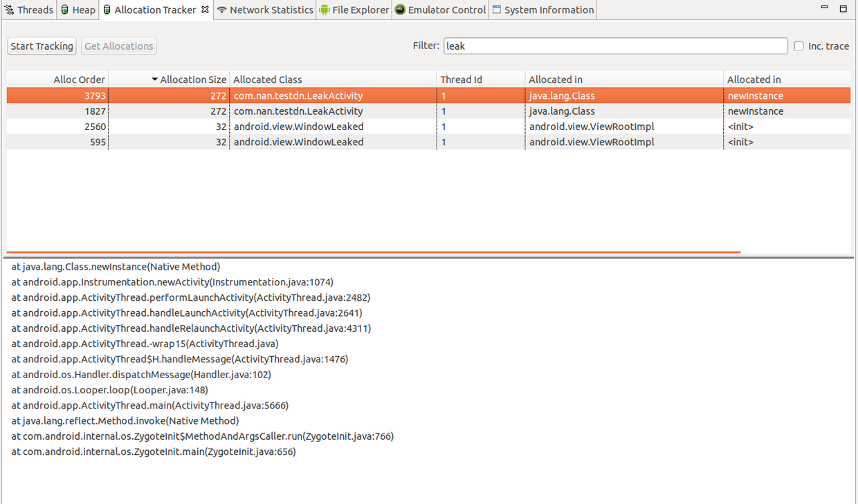Select row with alloc order 1827
This screenshot has height=504, width=858.
pyautogui.click(x=428, y=111)
